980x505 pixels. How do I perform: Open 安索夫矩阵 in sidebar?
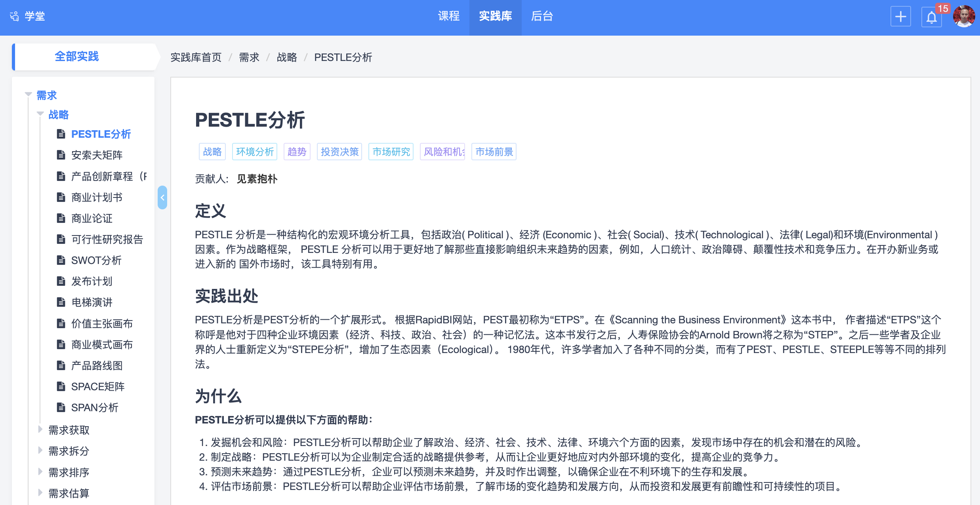click(x=97, y=155)
